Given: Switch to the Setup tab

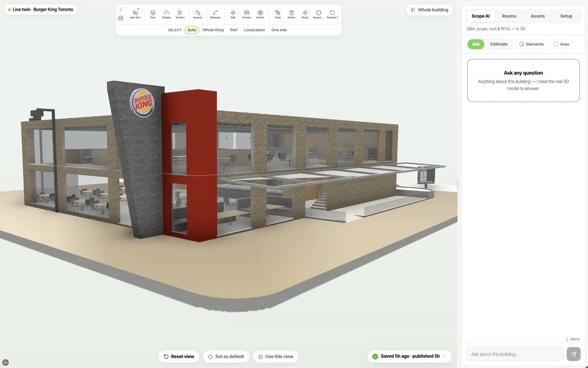Looking at the screenshot, I should (x=566, y=16).
